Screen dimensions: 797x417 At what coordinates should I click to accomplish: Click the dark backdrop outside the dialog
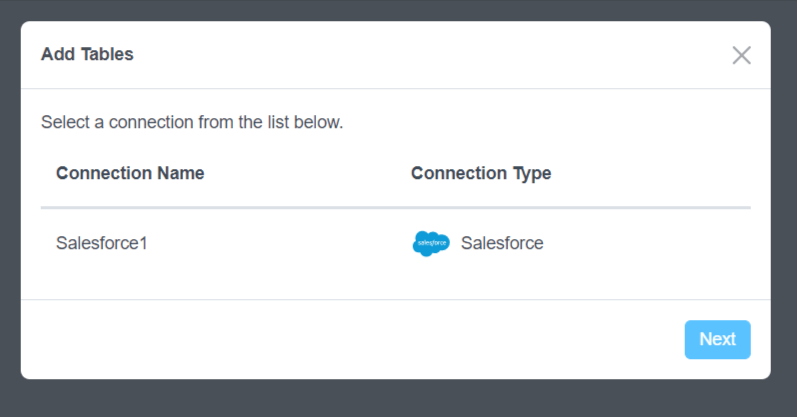tap(400, 398)
